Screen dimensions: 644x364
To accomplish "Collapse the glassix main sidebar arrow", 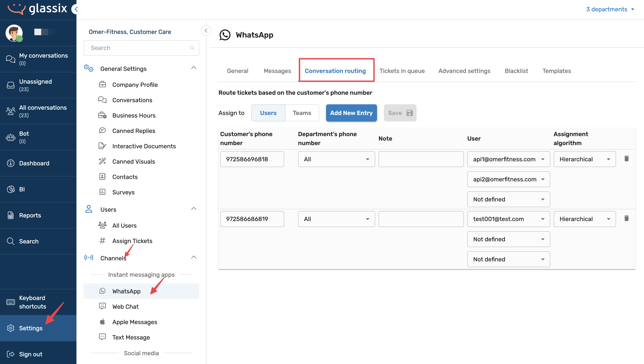I will 76,9.
